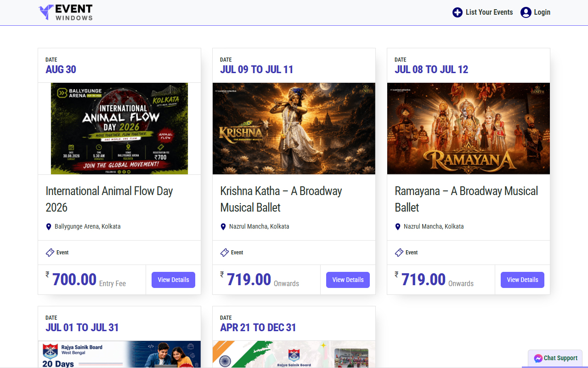This screenshot has width=588, height=368.
Task: Open the Ramayana event poster image
Action: click(469, 128)
